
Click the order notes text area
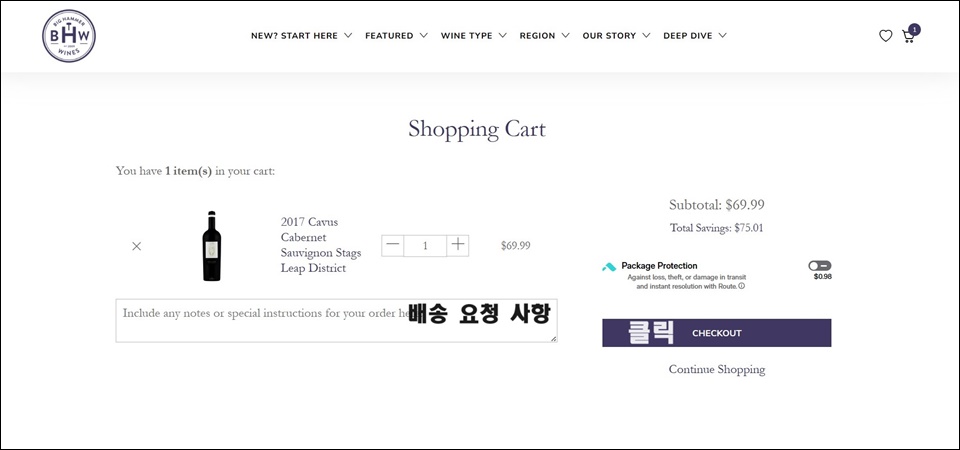pos(336,321)
